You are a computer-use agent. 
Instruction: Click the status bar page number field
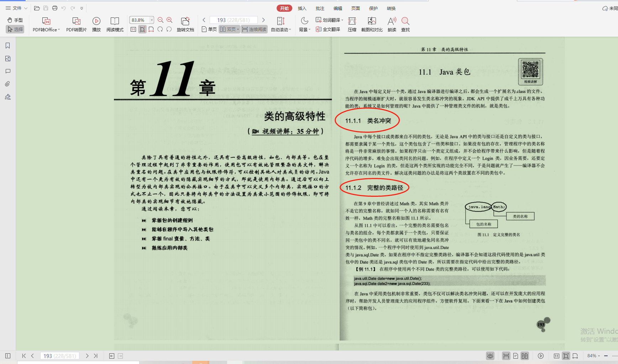pos(60,356)
